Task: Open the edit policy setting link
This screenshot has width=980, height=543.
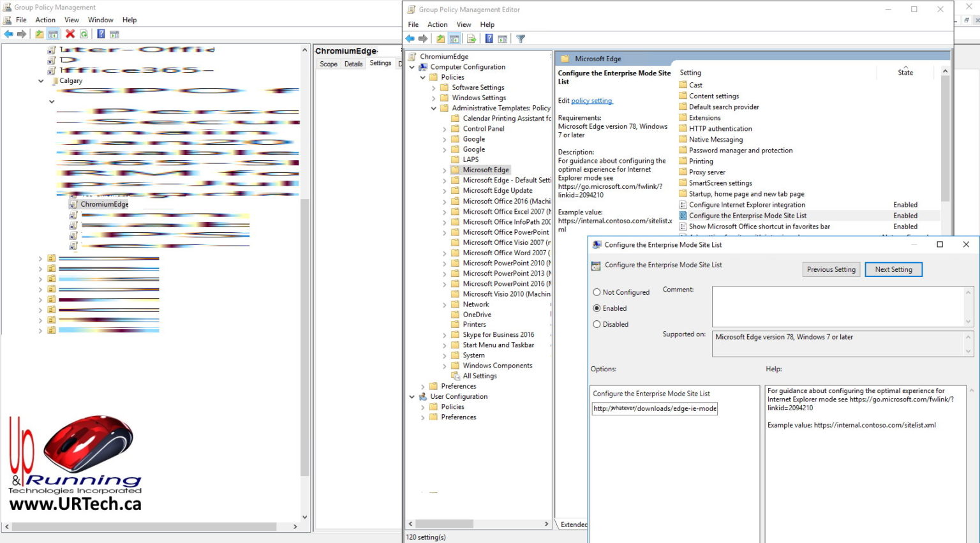Action: tap(591, 101)
